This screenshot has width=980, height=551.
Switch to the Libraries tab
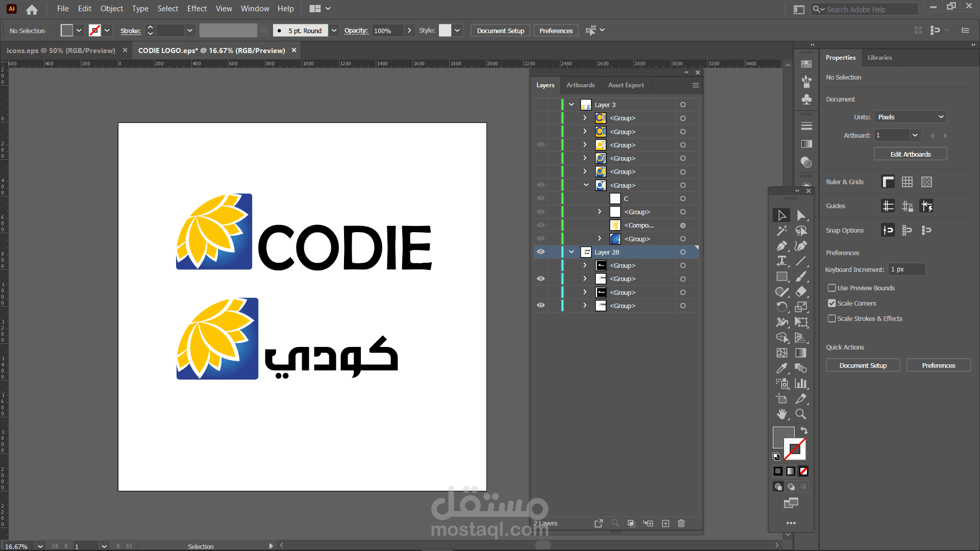point(879,58)
